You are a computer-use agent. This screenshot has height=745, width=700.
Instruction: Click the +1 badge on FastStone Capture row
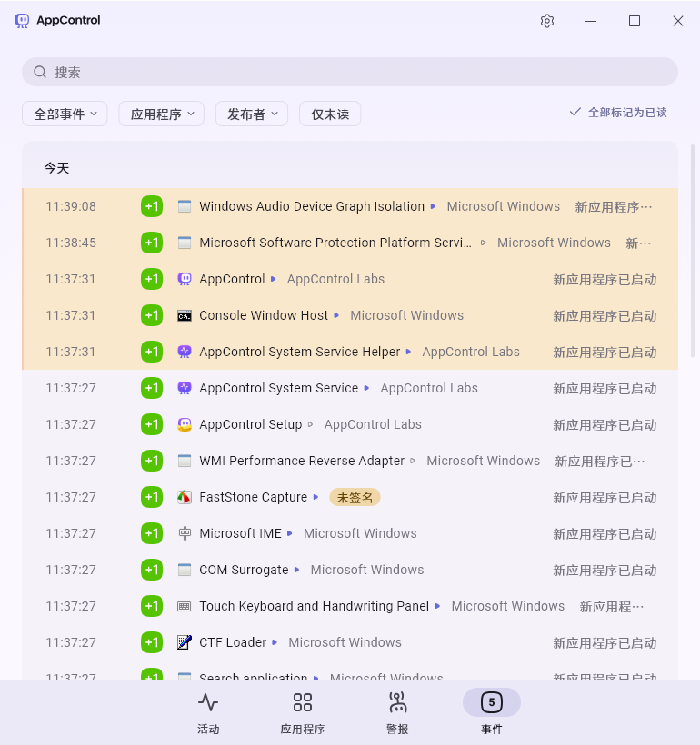(152, 497)
